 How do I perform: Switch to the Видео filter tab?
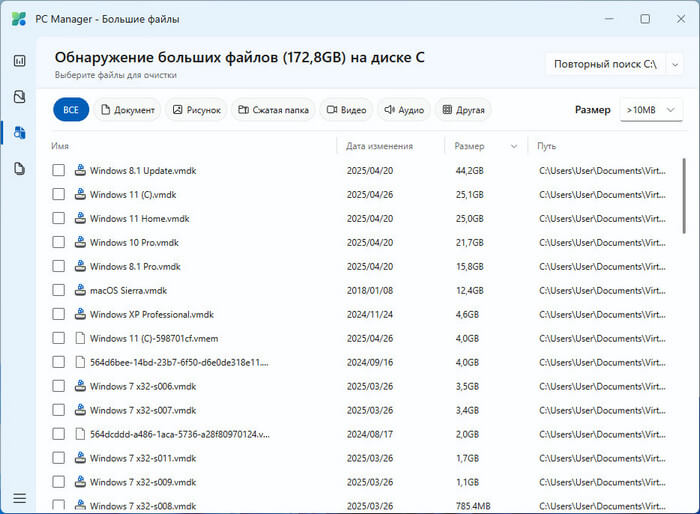point(345,110)
